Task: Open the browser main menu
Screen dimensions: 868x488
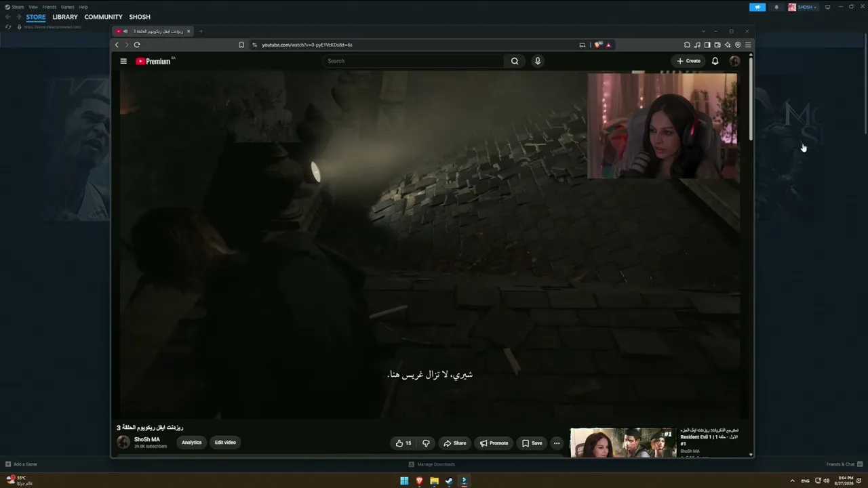Action: (x=748, y=45)
